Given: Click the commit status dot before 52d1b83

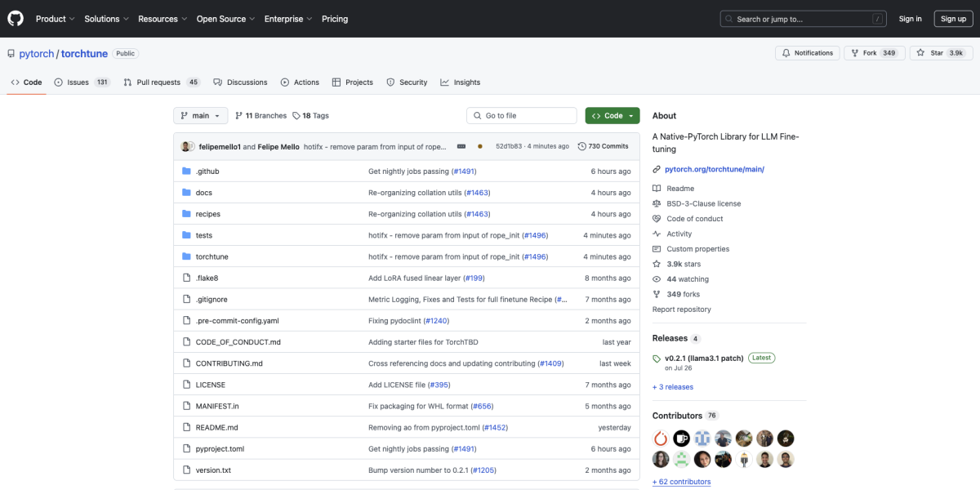Looking at the screenshot, I should click(x=479, y=146).
